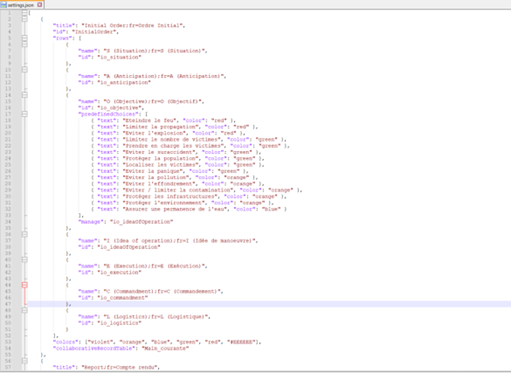
Task: Collapse the fold marker at line 14
Action: [x=25, y=95]
